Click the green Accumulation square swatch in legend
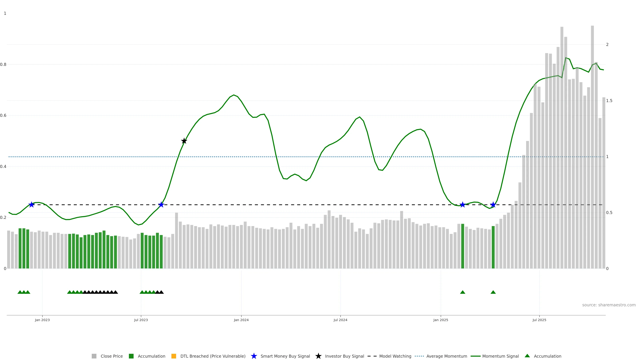 [131, 356]
